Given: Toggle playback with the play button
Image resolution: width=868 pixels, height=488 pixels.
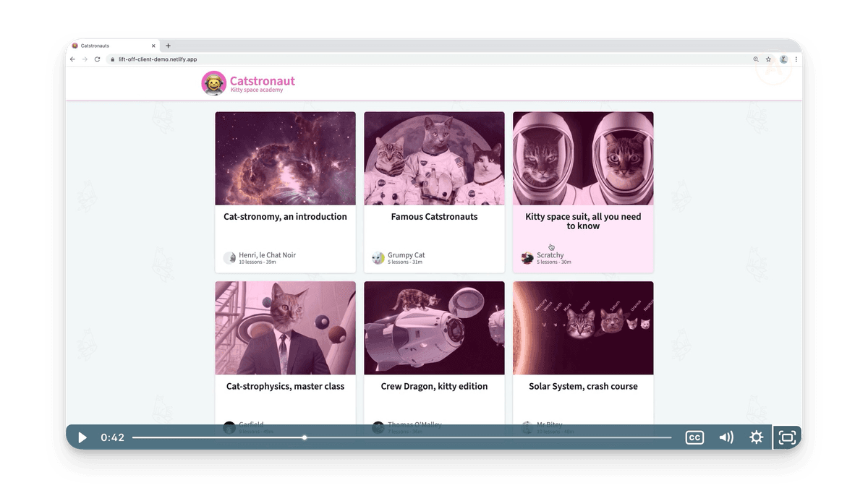Looking at the screenshot, I should [82, 437].
